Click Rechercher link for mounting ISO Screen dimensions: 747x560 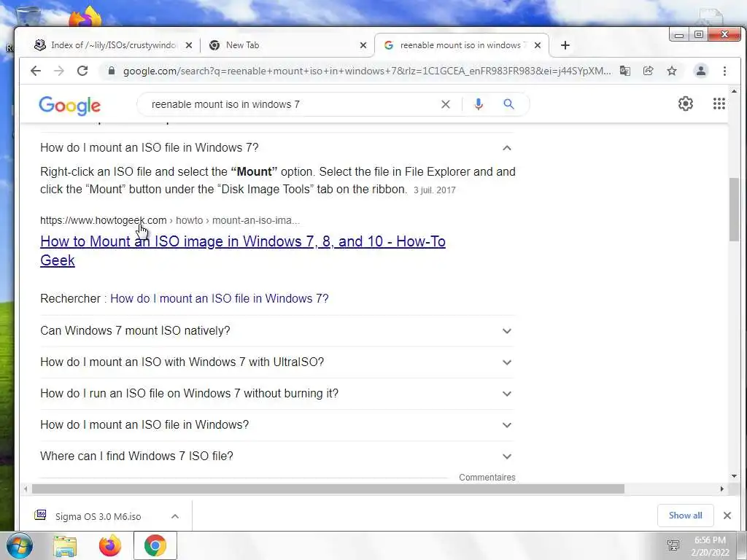(219, 298)
